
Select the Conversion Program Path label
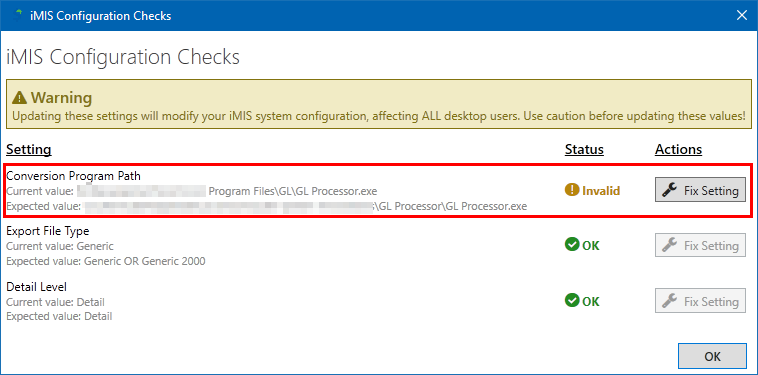point(73,176)
